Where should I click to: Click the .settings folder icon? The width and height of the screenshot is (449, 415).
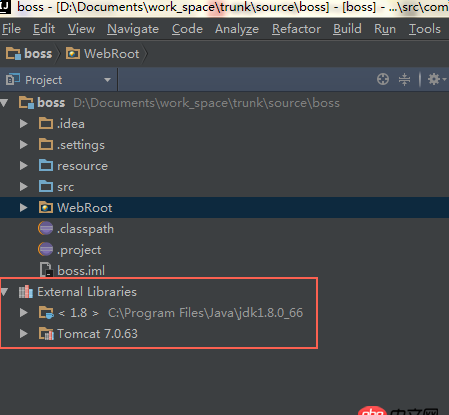pos(46,145)
